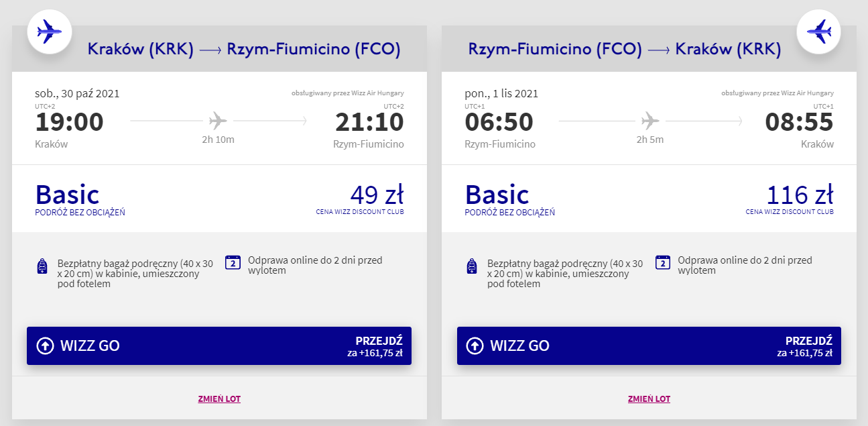Click the Rzym-Fiumicino (FCO) to Kraków route header
Screen dimensions: 868x426
click(x=625, y=49)
